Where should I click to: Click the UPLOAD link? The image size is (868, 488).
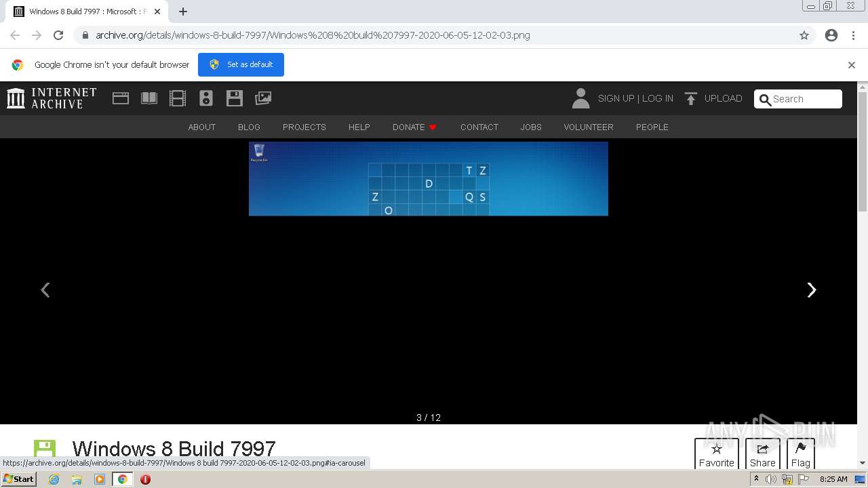tap(723, 98)
